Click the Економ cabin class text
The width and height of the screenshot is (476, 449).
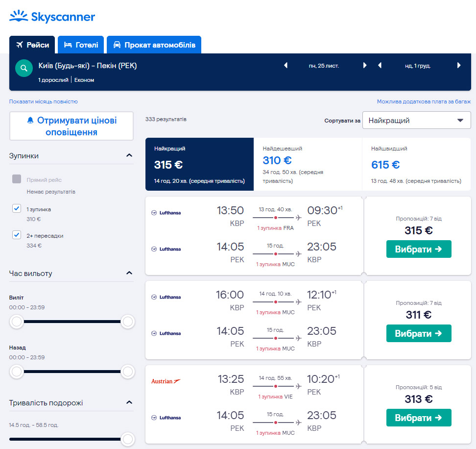pyautogui.click(x=84, y=80)
